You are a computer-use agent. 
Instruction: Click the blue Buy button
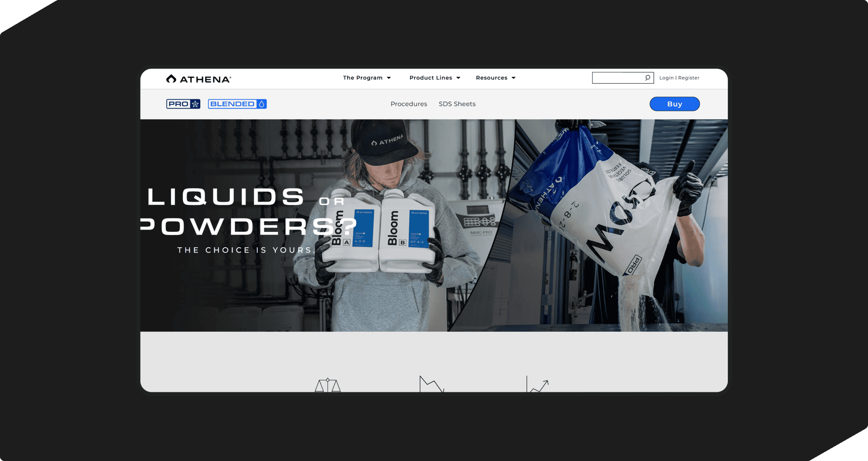click(x=675, y=104)
